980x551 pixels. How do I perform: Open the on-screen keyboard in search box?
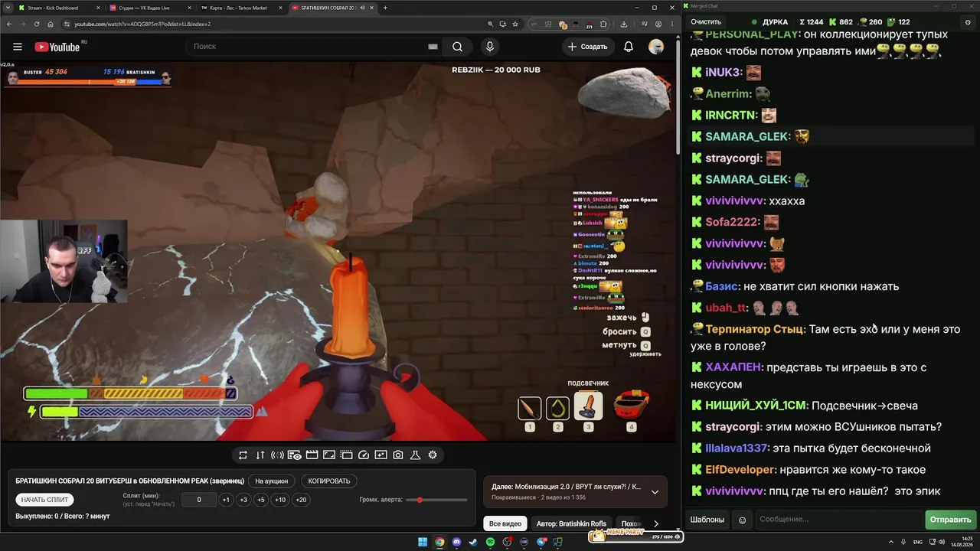pyautogui.click(x=433, y=47)
